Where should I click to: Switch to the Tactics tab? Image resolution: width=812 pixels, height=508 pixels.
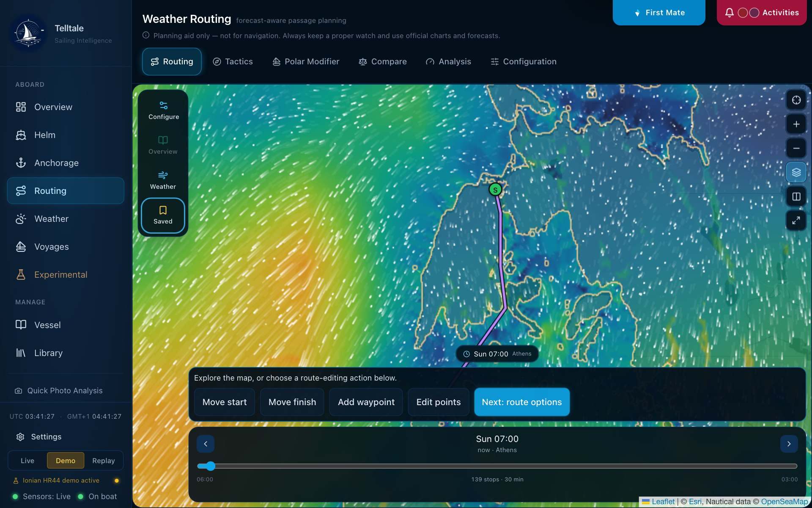click(x=233, y=62)
